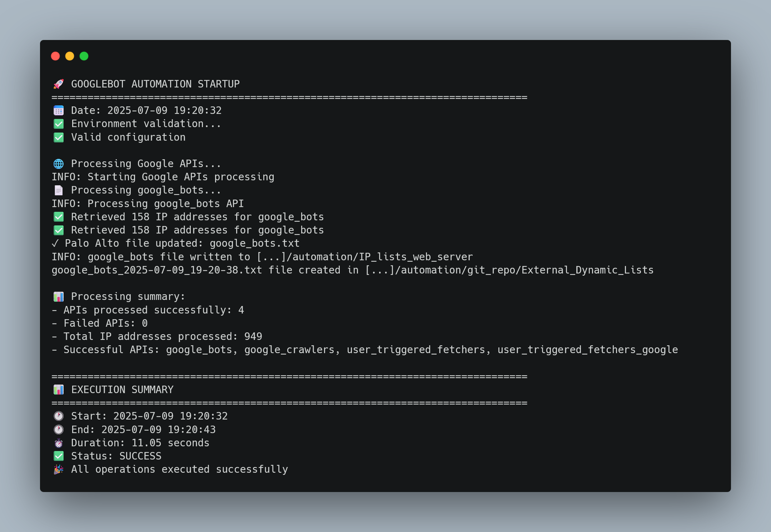Click the green checkmark beside Valid configuration
The image size is (771, 532).
click(x=59, y=137)
